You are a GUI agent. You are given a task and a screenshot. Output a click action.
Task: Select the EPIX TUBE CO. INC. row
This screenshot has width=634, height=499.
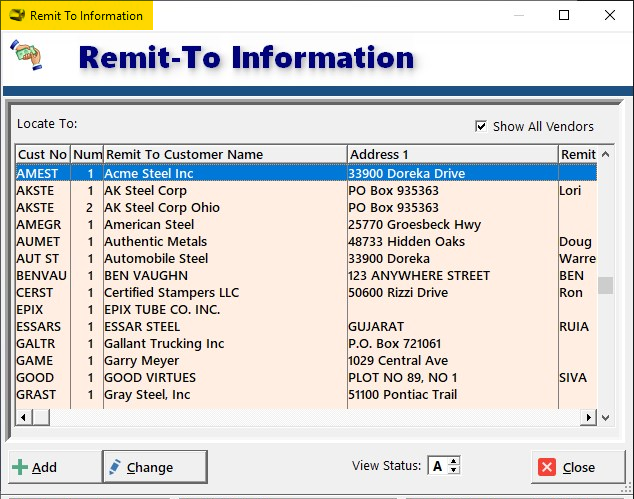306,309
